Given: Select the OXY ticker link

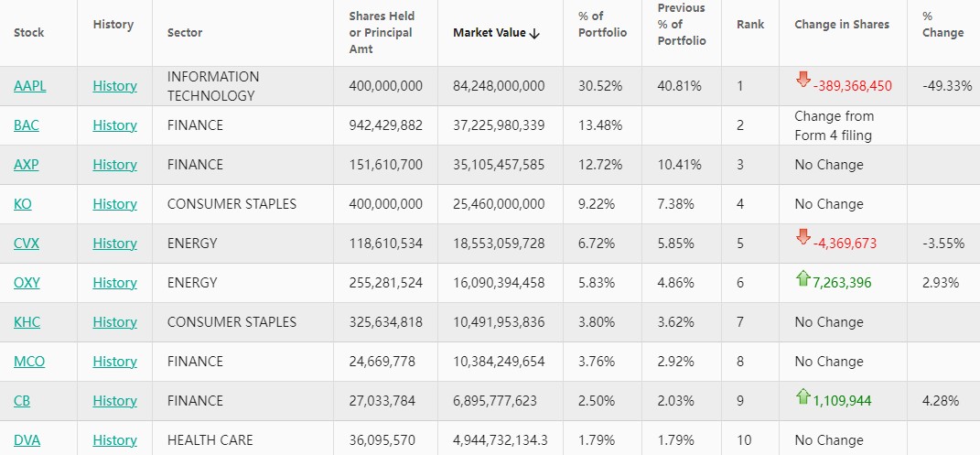Looking at the screenshot, I should [27, 283].
